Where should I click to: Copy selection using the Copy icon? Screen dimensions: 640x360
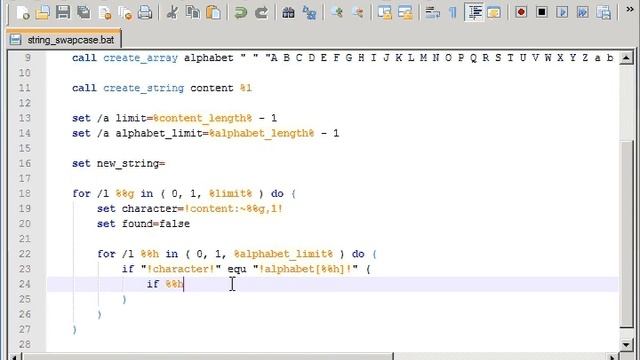coord(192,13)
